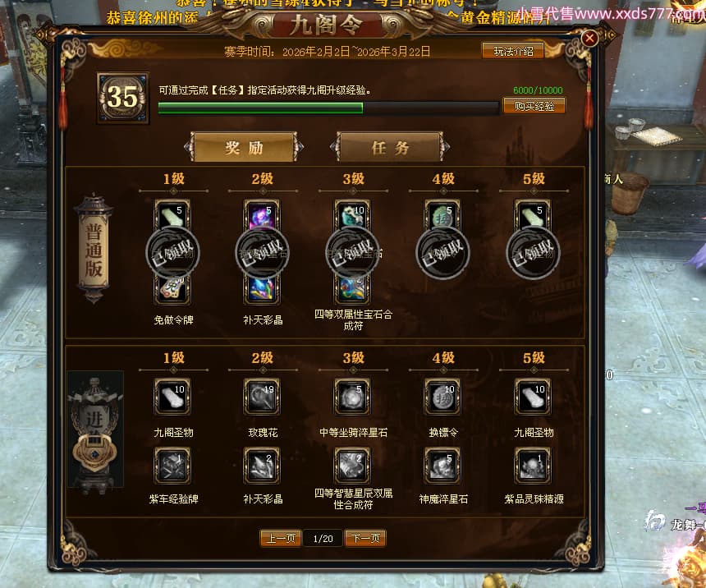Click the 紫车经验牌 reward icon
This screenshot has height=588, width=706.
tap(172, 466)
